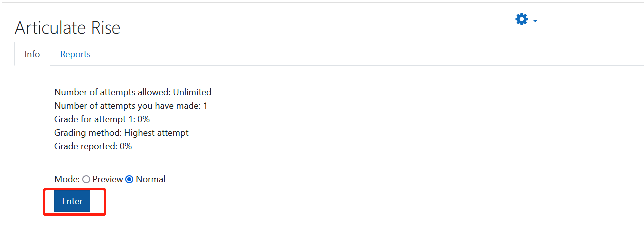Click the Articulate Rise page heading
Viewport: 644px width, 227px height.
click(68, 28)
